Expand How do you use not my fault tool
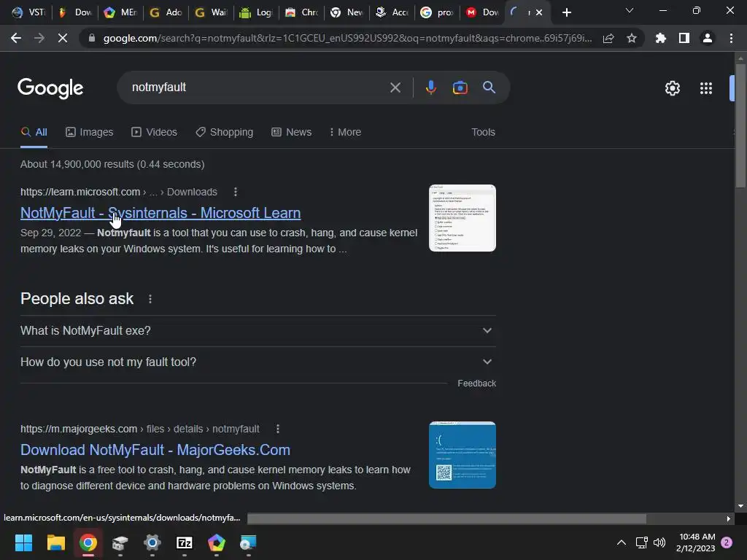Screen dimensions: 747x560 pyautogui.click(x=258, y=362)
